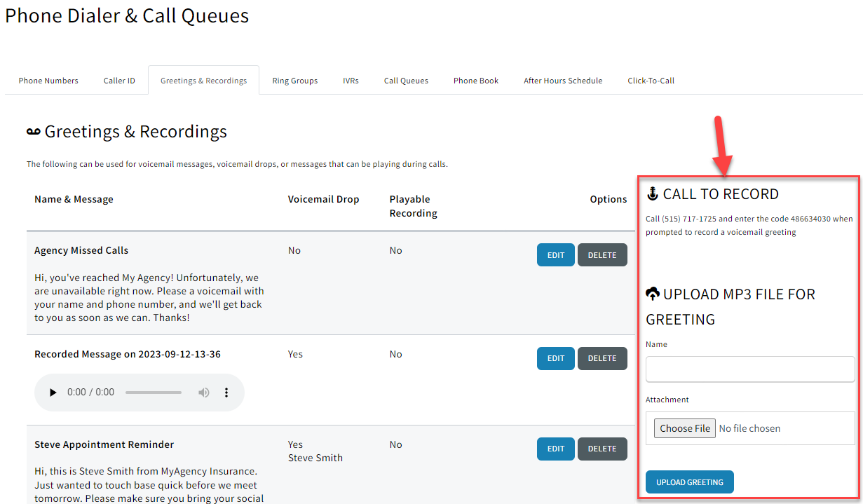Click the Options column header

pyautogui.click(x=609, y=199)
